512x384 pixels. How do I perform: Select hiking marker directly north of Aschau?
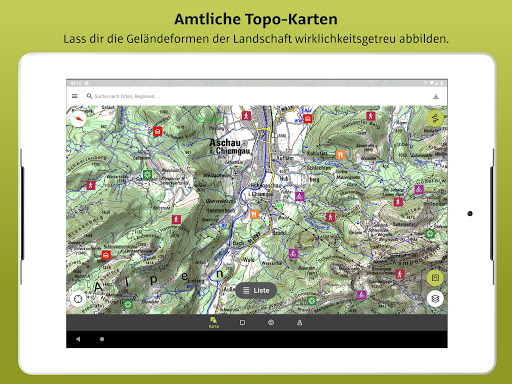point(246,116)
